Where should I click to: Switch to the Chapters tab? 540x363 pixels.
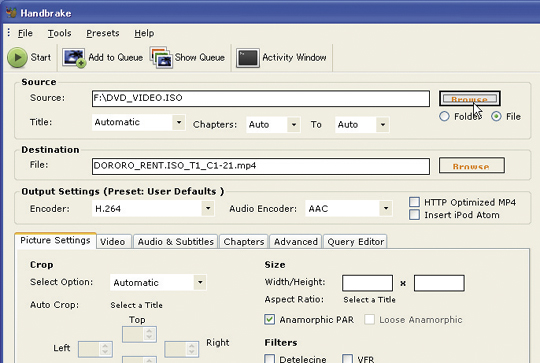click(244, 242)
